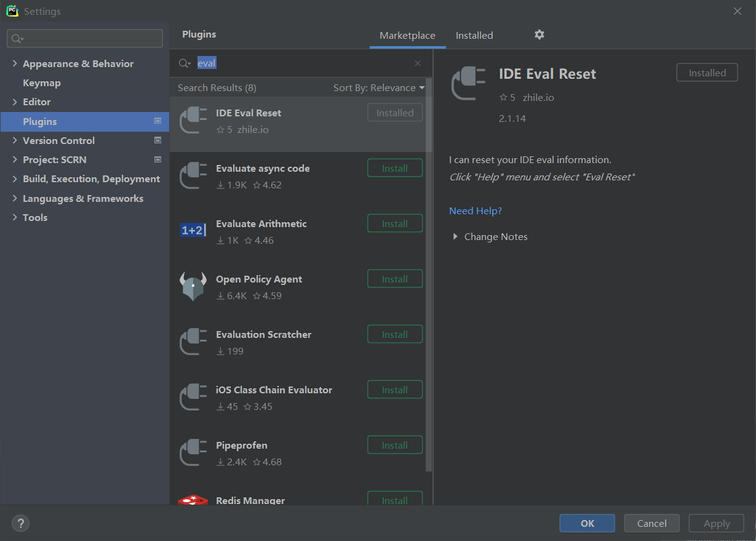756x541 pixels.
Task: Expand Appearance & Behavior settings
Action: [15, 63]
